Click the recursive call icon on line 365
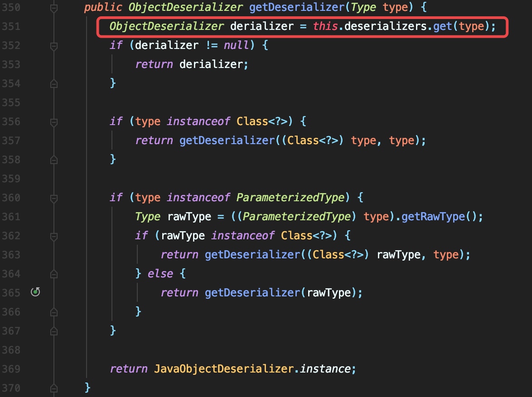 (35, 292)
